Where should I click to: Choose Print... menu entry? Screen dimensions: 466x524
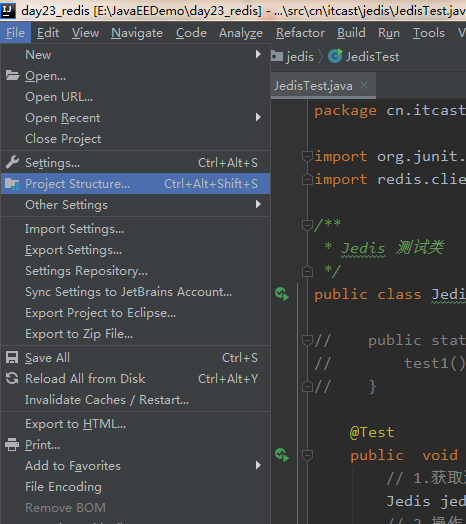click(x=135, y=445)
